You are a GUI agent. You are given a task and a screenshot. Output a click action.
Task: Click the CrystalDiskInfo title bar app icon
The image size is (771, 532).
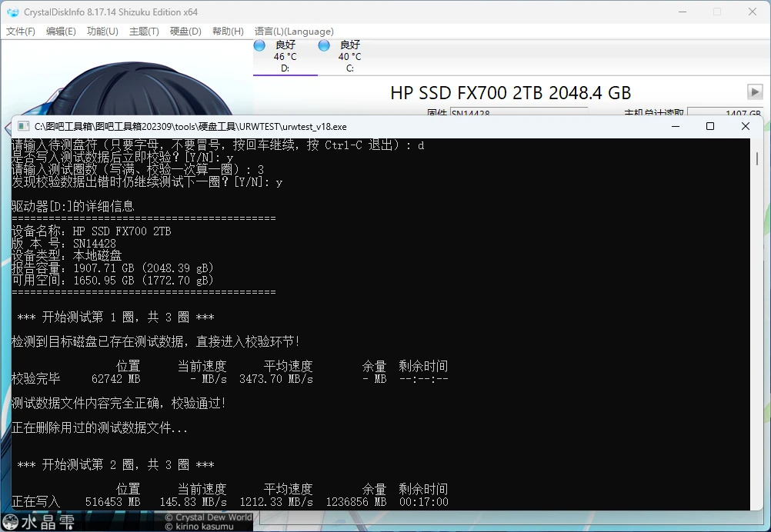pos(13,12)
